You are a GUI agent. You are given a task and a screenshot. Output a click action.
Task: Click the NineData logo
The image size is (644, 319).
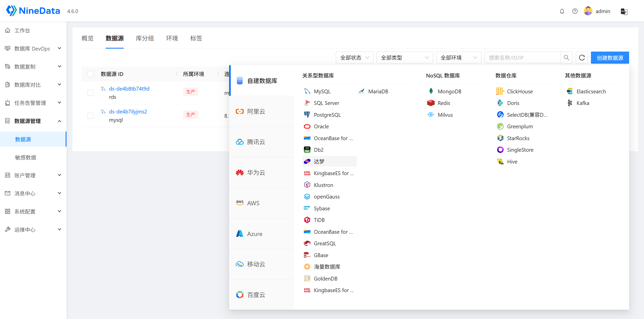(x=33, y=11)
